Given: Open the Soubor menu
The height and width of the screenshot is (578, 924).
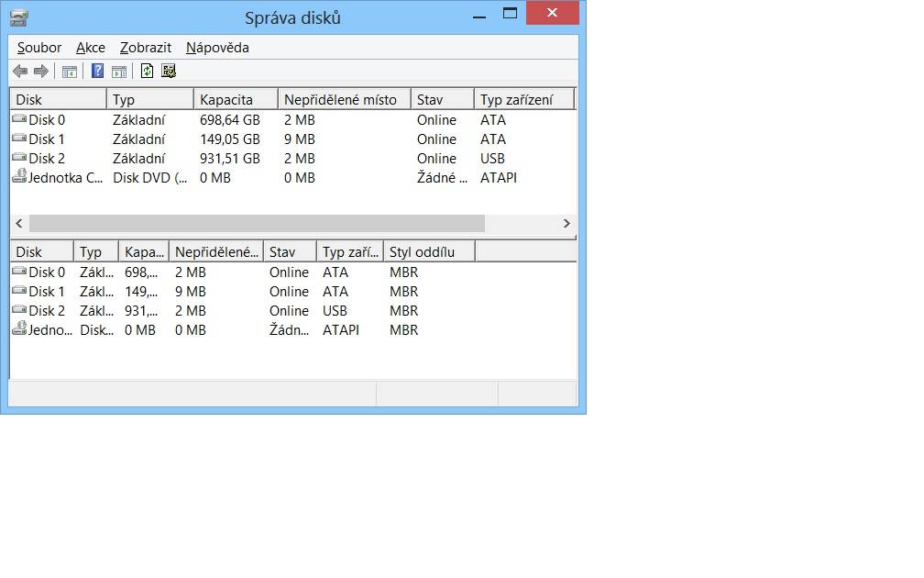Looking at the screenshot, I should pyautogui.click(x=38, y=48).
